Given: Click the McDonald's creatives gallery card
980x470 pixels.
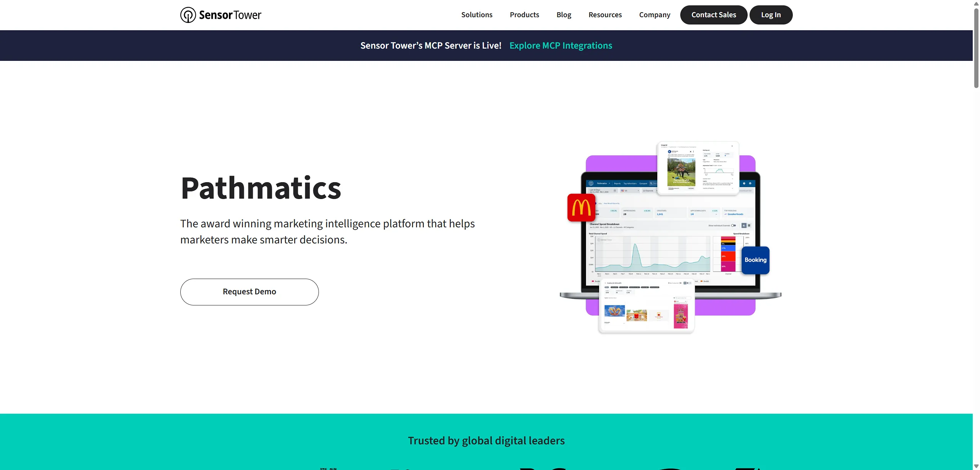Looking at the screenshot, I should click(647, 306).
